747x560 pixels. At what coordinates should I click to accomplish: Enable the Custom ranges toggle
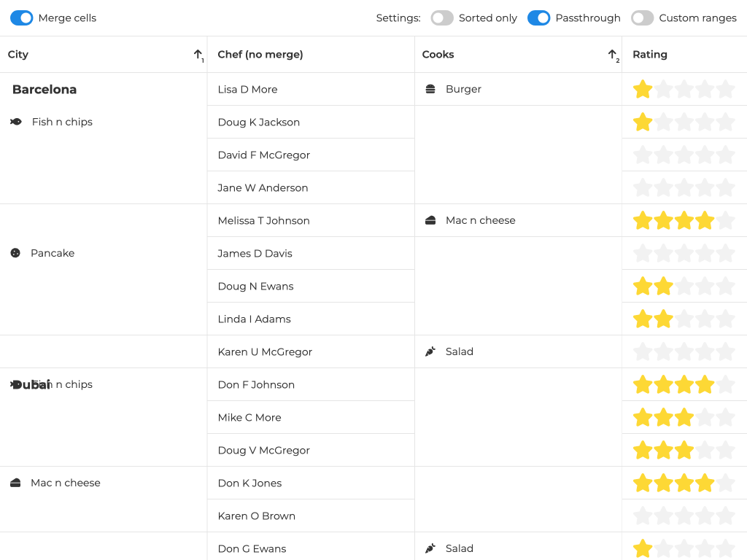[x=642, y=17]
